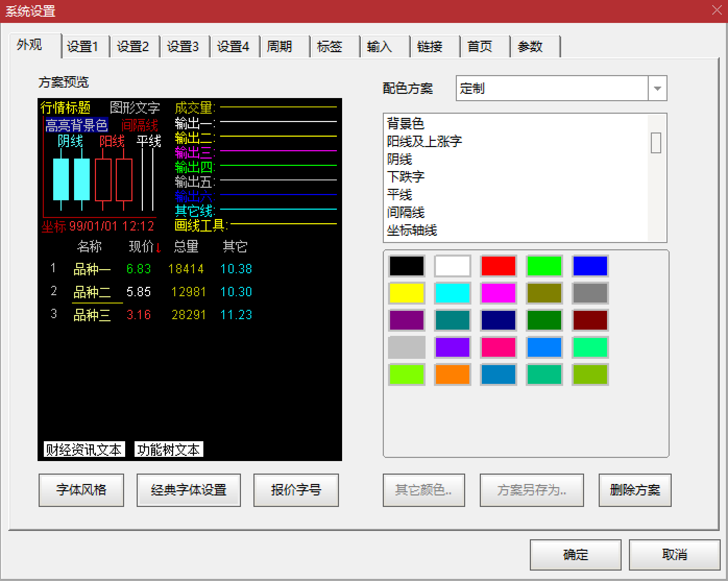
Task: Pick the magenta color swatch
Action: [499, 293]
